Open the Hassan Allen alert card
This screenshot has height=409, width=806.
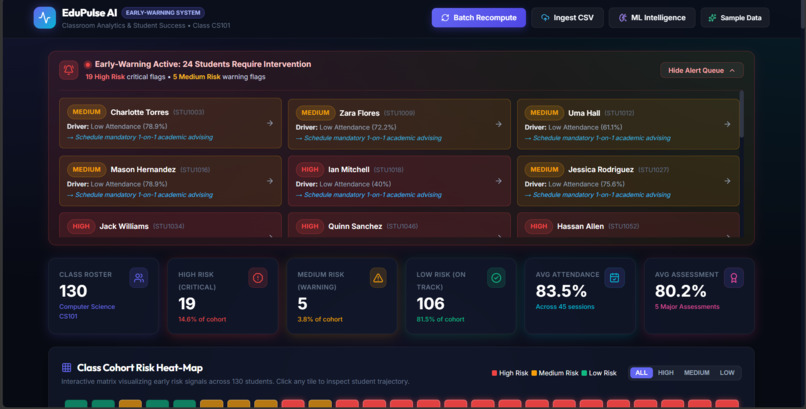628,225
